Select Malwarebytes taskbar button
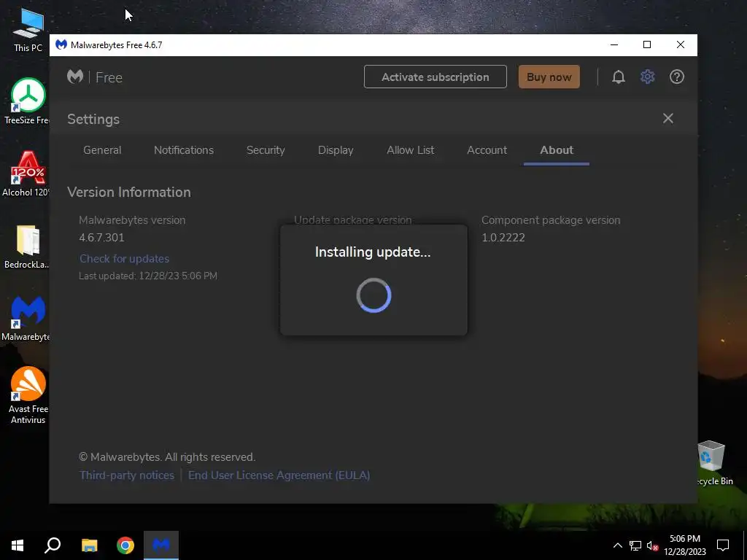This screenshot has height=560, width=747. [161, 545]
